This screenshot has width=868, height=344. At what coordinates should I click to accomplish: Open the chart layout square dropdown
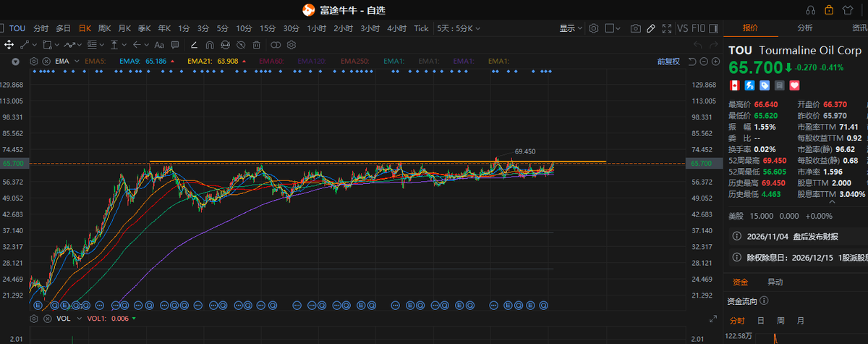coord(613,28)
